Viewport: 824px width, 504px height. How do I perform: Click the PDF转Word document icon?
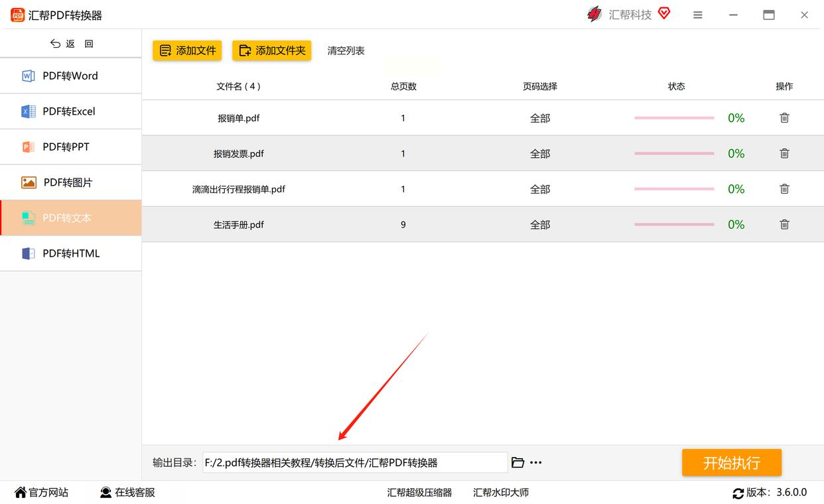[29, 76]
